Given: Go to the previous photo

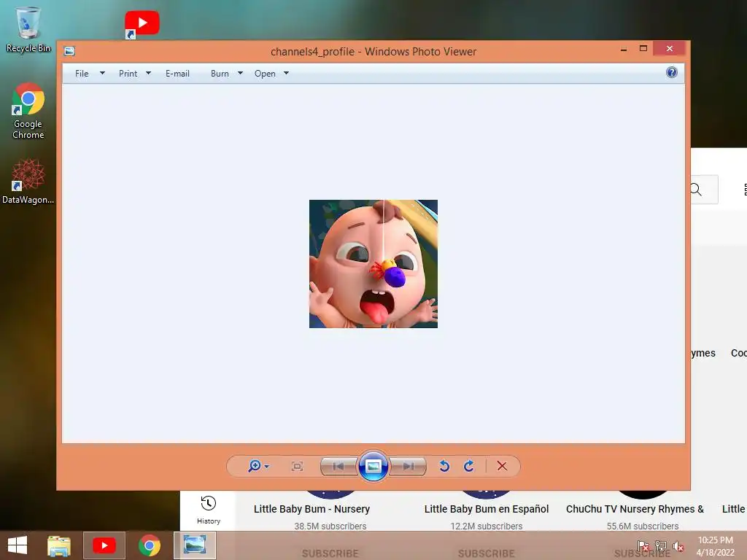Looking at the screenshot, I should click(x=338, y=466).
